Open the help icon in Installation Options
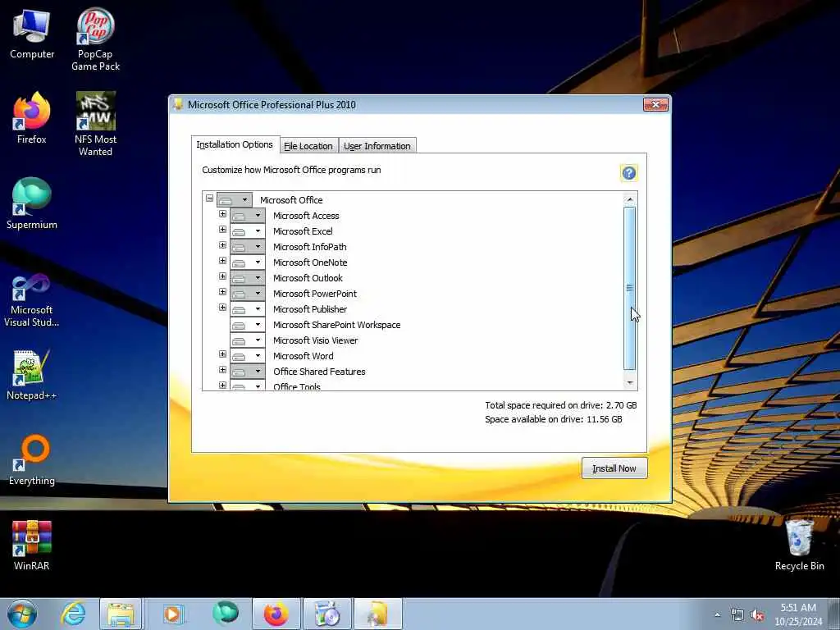Viewport: 840px width, 630px height. tap(629, 173)
